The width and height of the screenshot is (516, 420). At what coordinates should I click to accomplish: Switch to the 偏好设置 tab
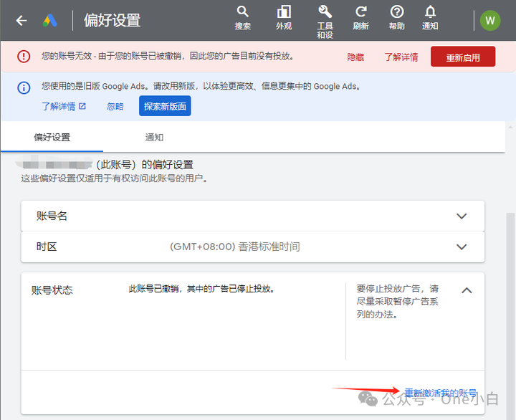click(x=52, y=138)
